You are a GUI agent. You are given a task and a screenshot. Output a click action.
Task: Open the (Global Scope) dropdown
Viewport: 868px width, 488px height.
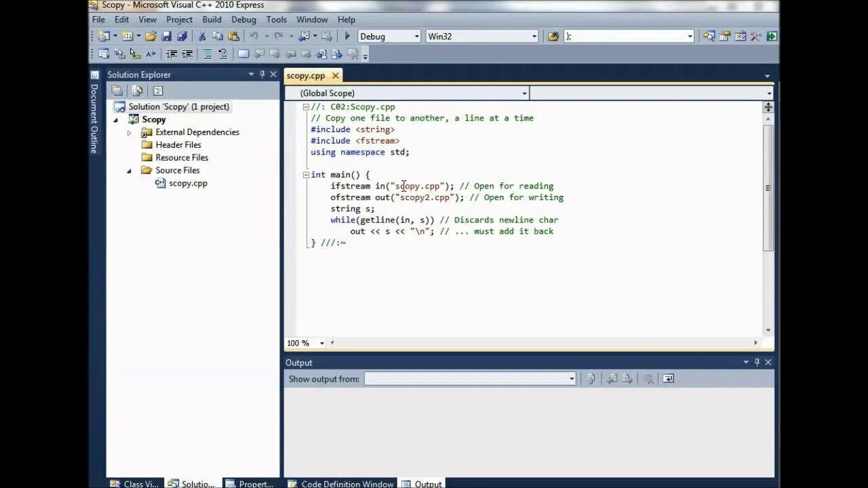click(x=524, y=93)
